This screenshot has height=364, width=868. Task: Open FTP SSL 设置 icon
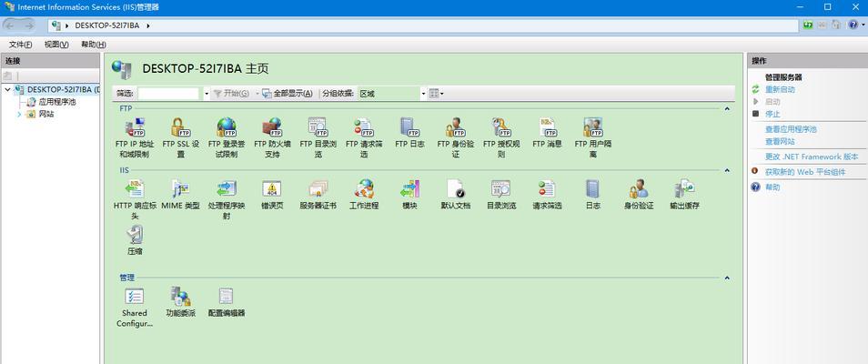point(180,138)
